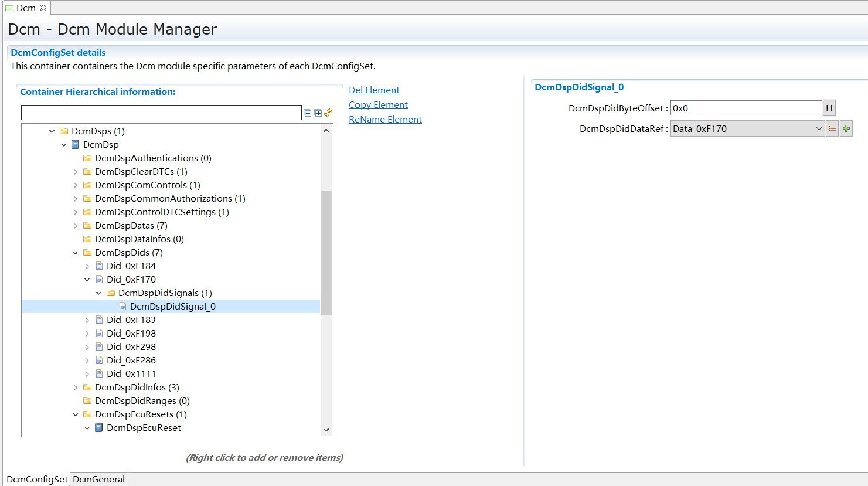Toggle hex format H button
Viewport: 868px width, 486px height.
[829, 108]
